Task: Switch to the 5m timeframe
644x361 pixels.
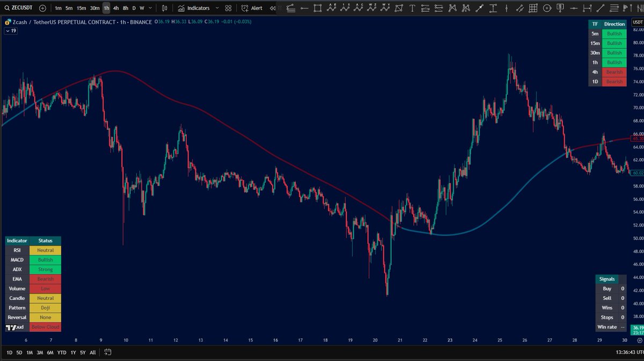Action: pyautogui.click(x=69, y=8)
